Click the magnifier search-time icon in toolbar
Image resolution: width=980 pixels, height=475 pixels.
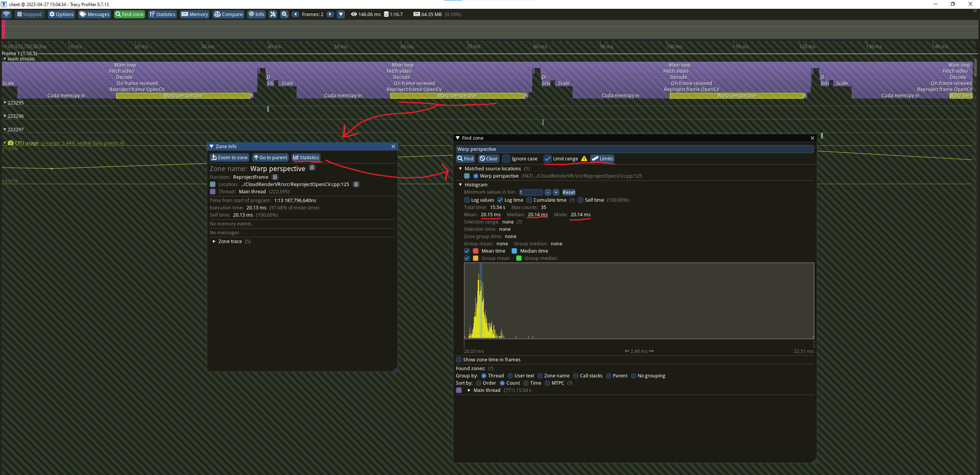click(284, 14)
